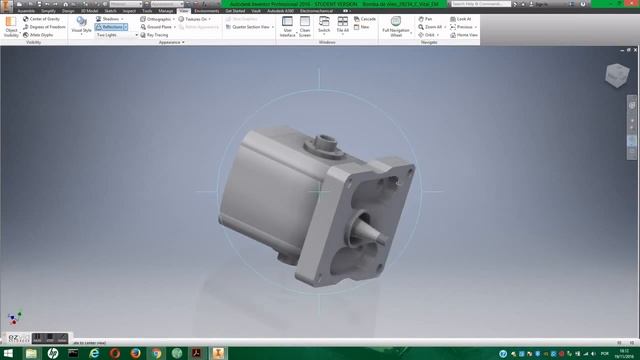Click the 3D axis indicator
This screenshot has width=640, height=360.
point(14,318)
